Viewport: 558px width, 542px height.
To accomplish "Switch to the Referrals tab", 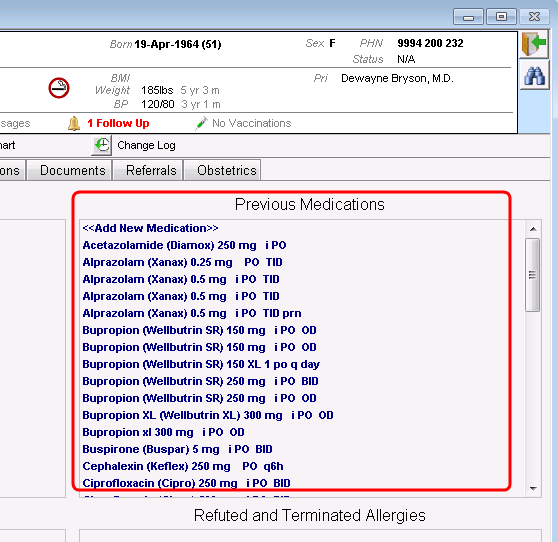I will 148,170.
